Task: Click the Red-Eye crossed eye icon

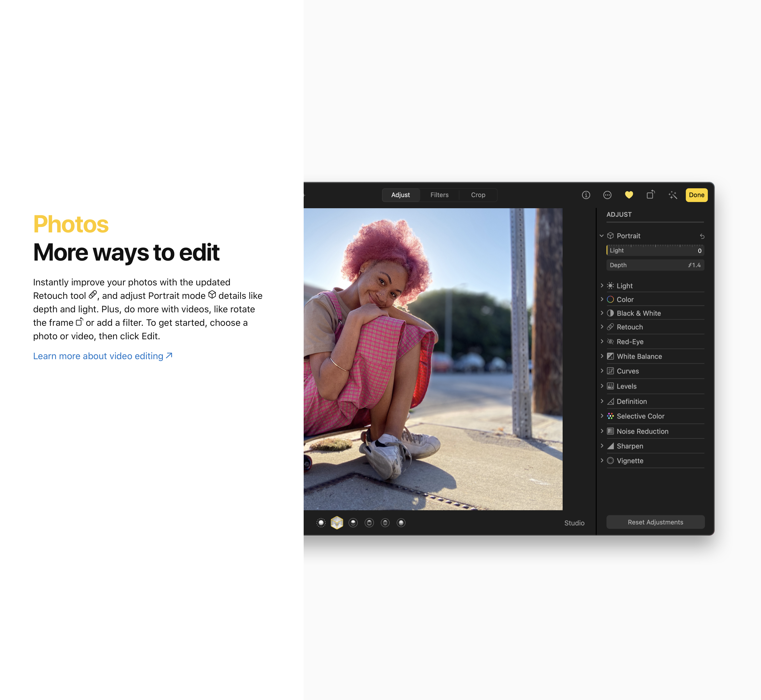Action: 610,341
